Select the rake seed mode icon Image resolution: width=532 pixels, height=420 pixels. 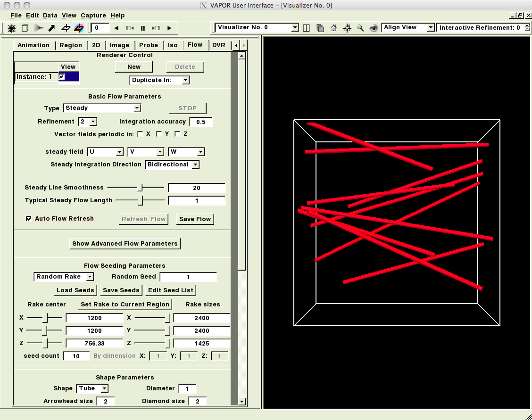click(39, 28)
